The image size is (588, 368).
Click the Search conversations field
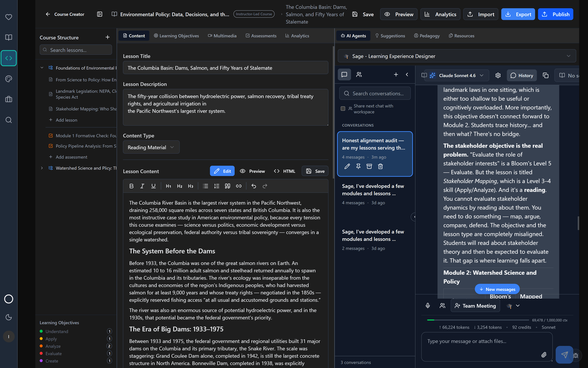tap(375, 93)
